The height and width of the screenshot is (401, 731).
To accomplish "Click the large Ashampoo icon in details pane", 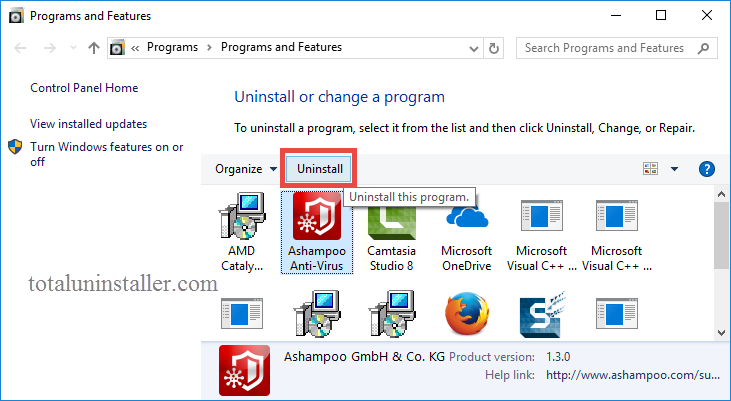I will coord(244,370).
